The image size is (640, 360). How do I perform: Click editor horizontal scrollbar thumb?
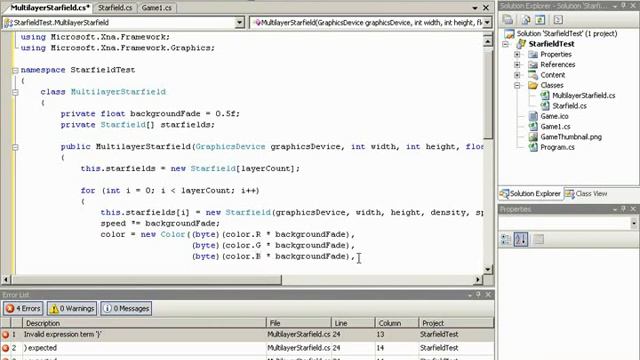[x=147, y=280]
